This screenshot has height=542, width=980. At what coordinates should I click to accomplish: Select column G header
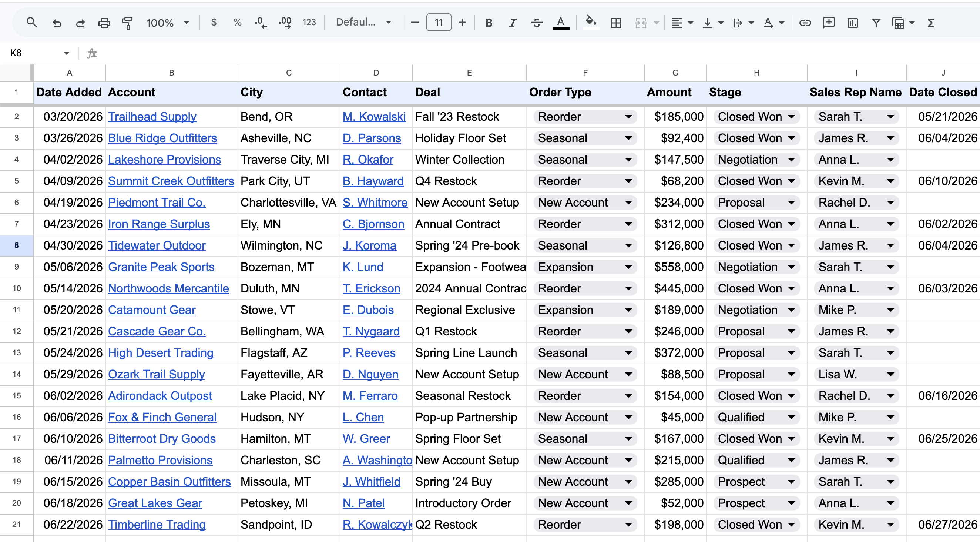(x=675, y=73)
